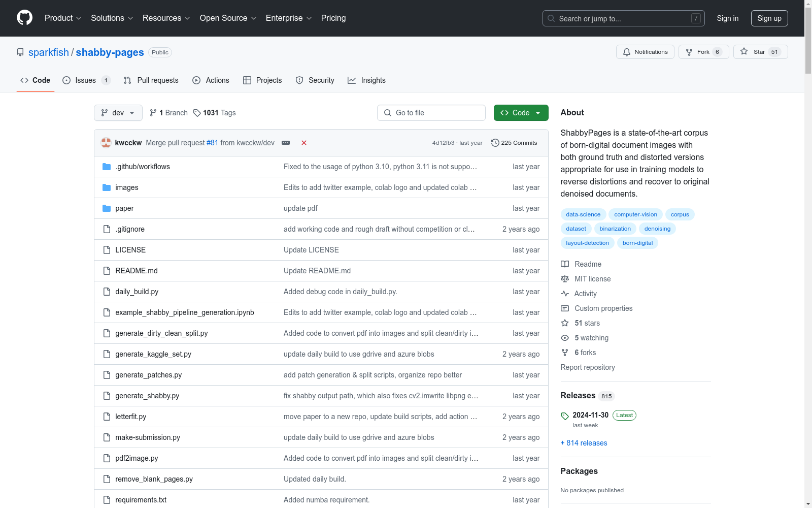Open the Readme link in About
Image resolution: width=812 pixels, height=508 pixels.
[x=581, y=264]
